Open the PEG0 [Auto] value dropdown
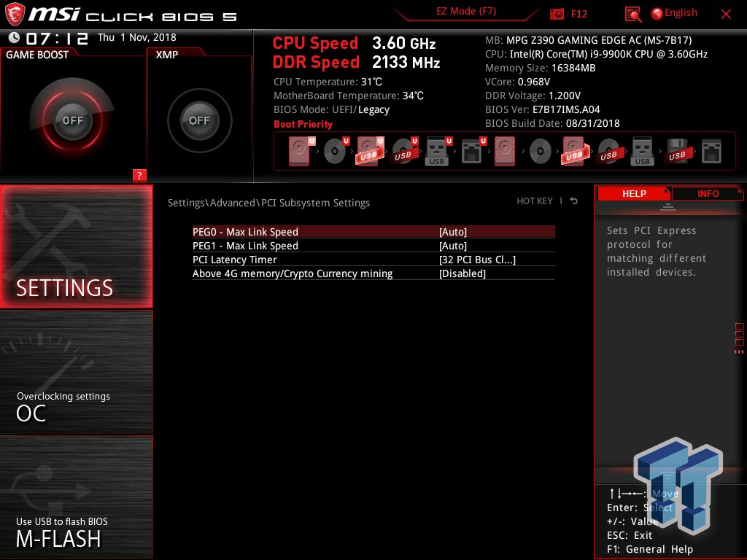This screenshot has width=747, height=560. click(x=453, y=232)
